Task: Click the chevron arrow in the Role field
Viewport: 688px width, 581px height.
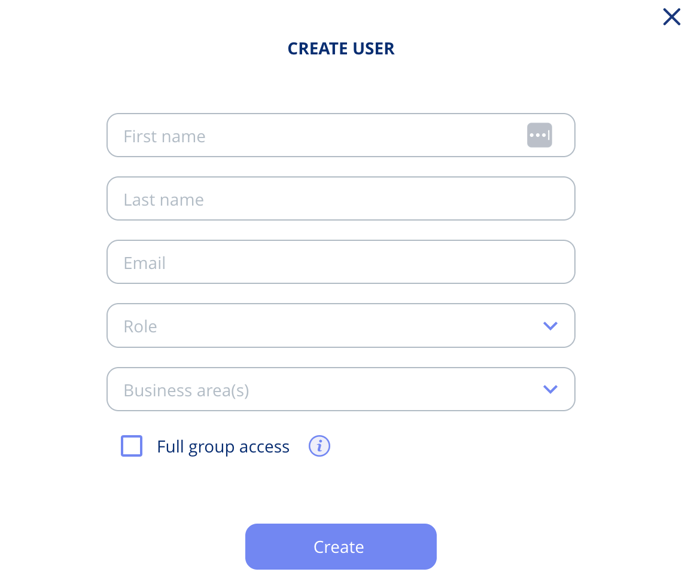Action: [550, 326]
